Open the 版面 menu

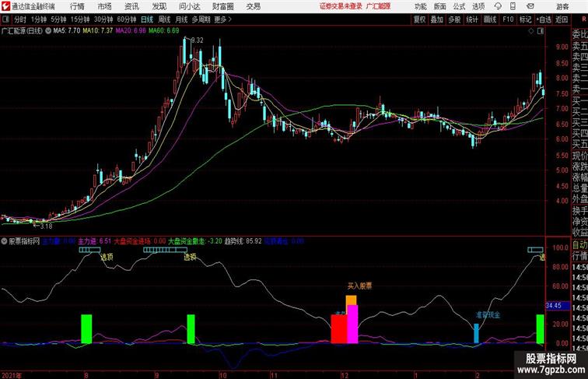click(440, 6)
